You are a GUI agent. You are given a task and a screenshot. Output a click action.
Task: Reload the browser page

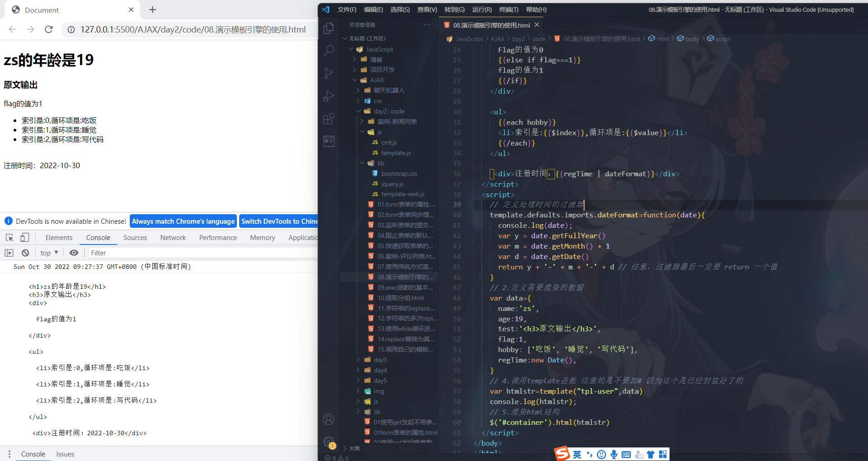pos(49,29)
